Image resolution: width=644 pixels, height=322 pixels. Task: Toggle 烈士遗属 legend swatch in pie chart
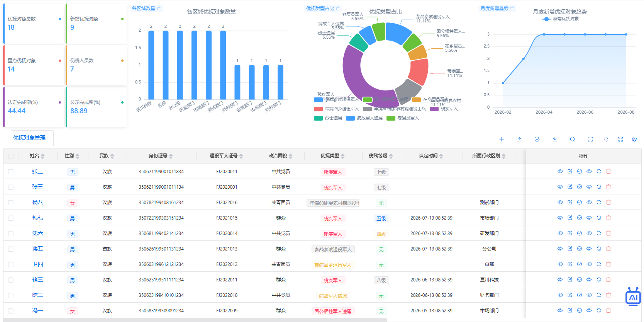pyautogui.click(x=319, y=118)
